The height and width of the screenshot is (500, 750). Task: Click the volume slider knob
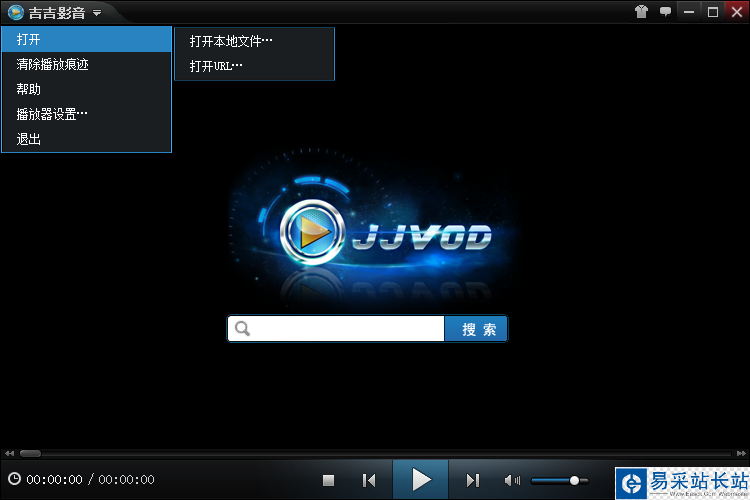point(574,480)
